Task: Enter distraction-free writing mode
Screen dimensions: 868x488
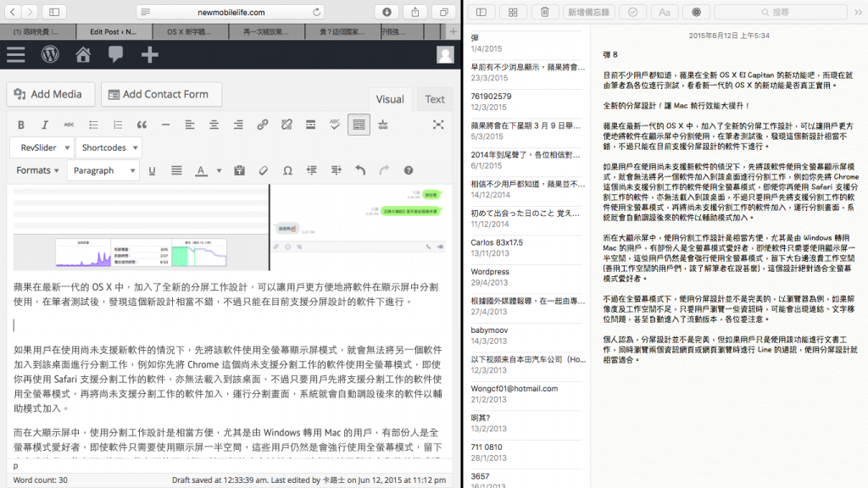Action: pyautogui.click(x=438, y=124)
